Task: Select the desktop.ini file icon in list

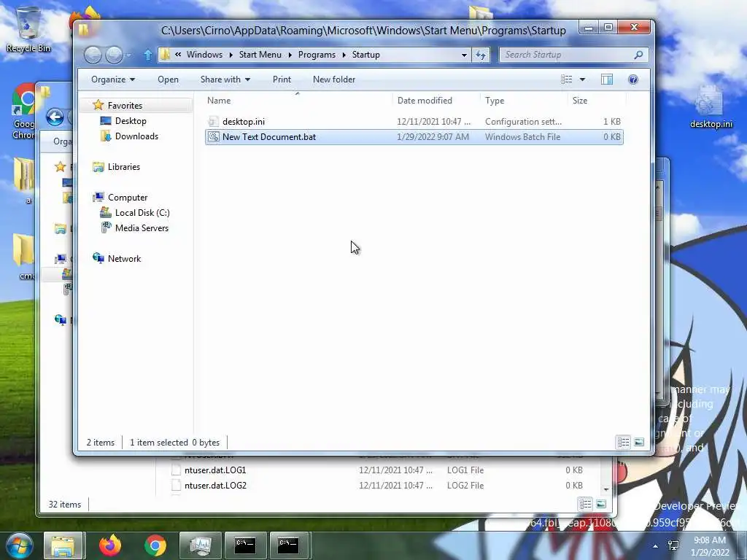Action: pos(214,122)
